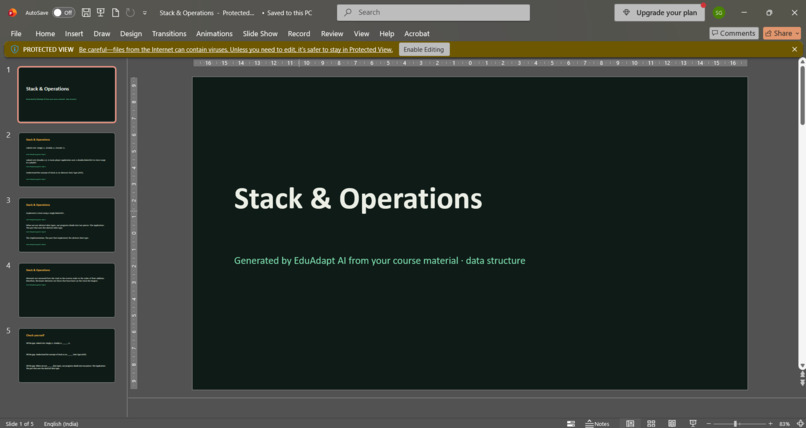Switch to the View tab
806x428 pixels.
coord(361,33)
